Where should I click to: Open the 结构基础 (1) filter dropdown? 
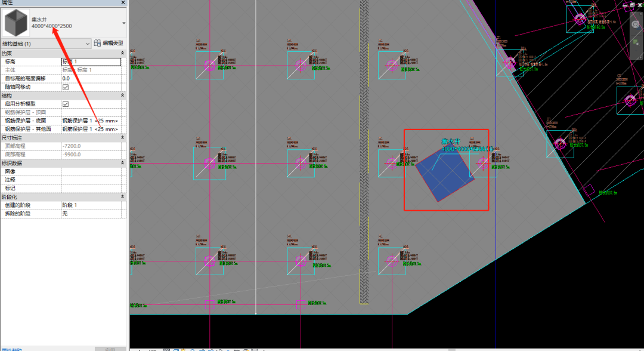click(46, 44)
